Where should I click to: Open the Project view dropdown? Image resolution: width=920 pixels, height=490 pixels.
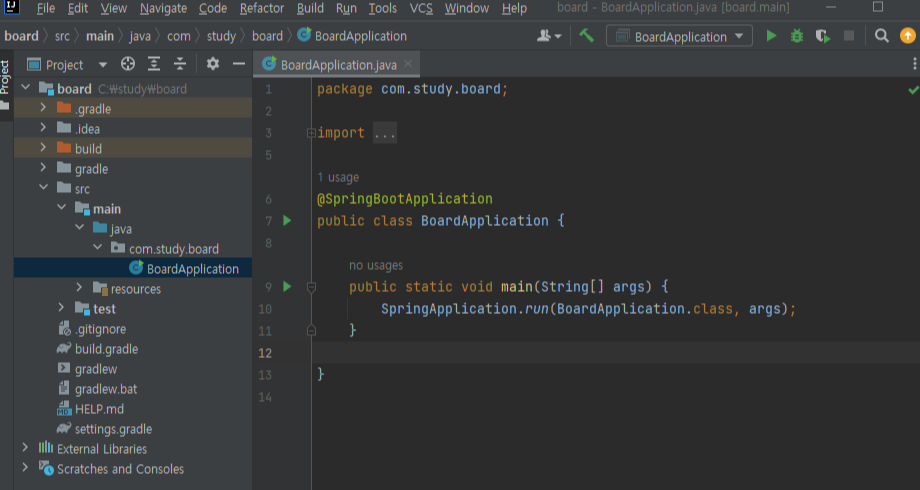pyautogui.click(x=103, y=65)
